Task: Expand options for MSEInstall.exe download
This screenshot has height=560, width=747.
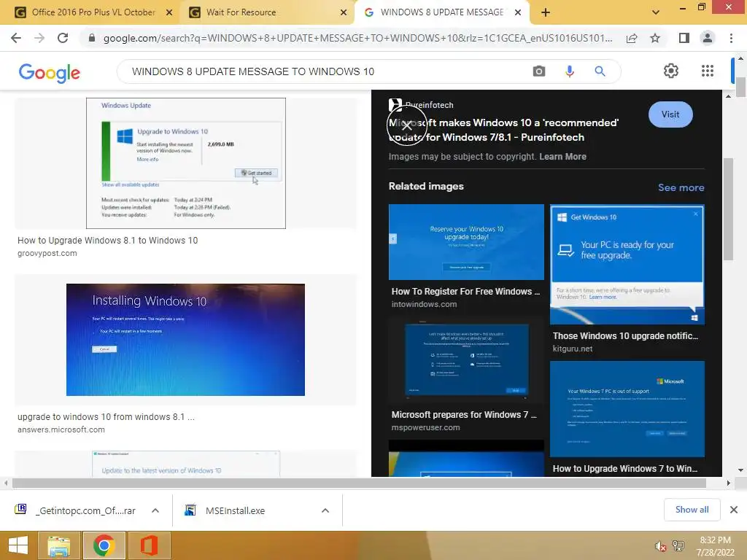Action: [325, 510]
